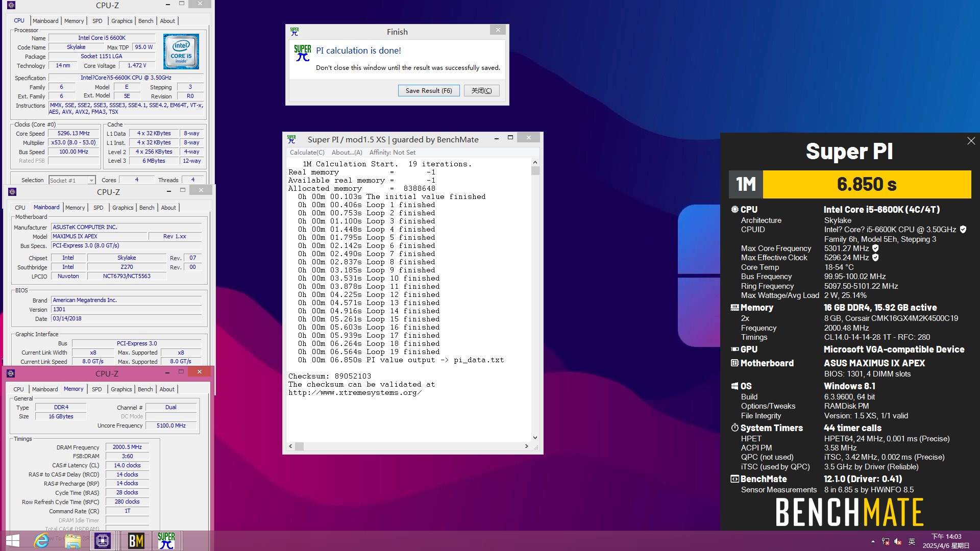Click the taskbar clock showing 14:03
The image size is (980, 551).
click(946, 537)
